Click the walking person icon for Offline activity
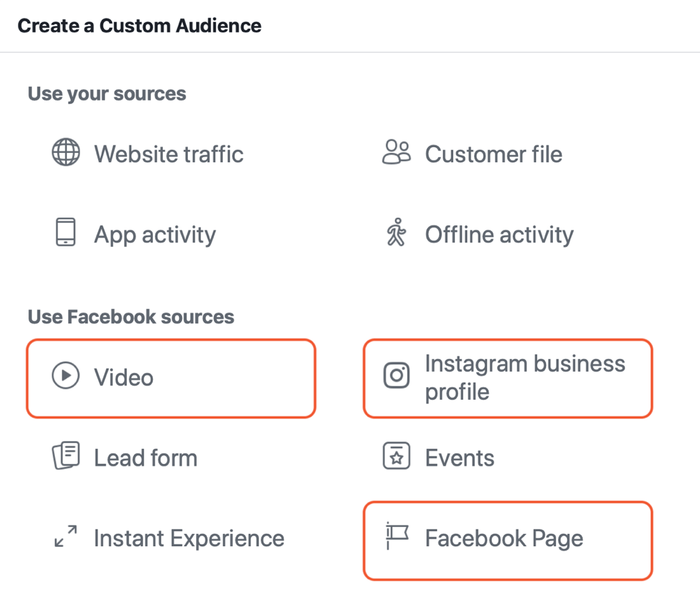The width and height of the screenshot is (700, 597). [396, 233]
